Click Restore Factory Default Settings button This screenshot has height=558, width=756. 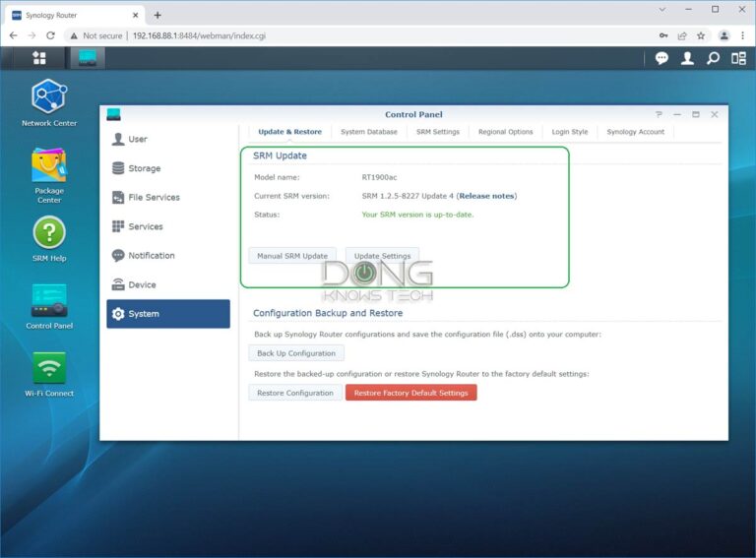coord(410,393)
